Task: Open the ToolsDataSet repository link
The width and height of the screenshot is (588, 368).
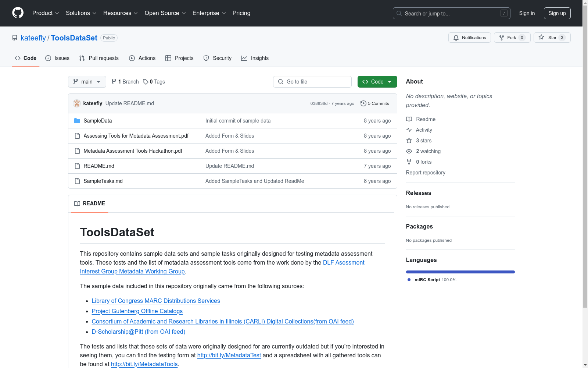Action: tap(74, 38)
